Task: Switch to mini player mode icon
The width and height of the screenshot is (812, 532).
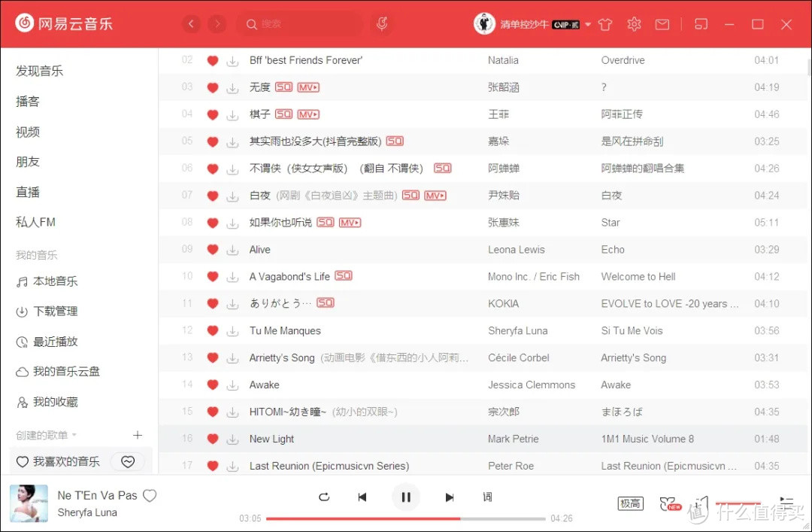Action: click(x=701, y=24)
